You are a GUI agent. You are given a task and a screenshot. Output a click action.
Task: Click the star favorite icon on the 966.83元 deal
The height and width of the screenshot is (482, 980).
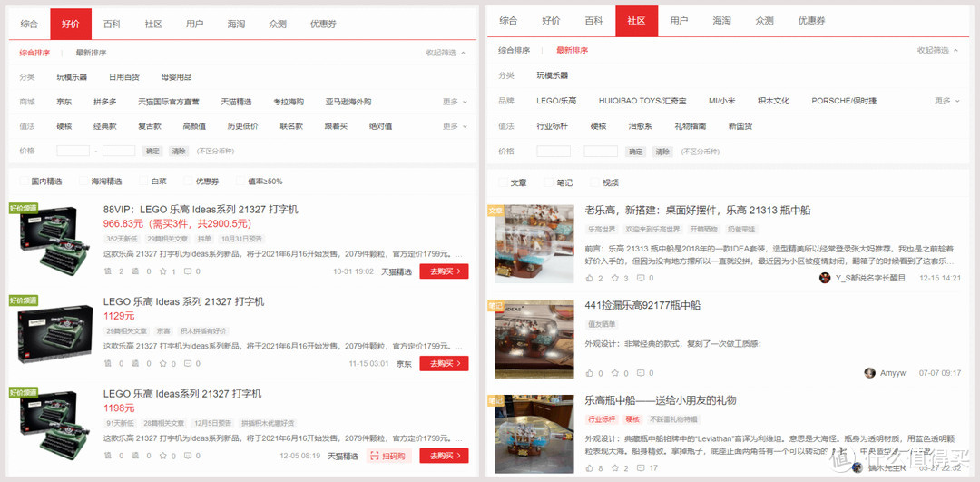(163, 271)
